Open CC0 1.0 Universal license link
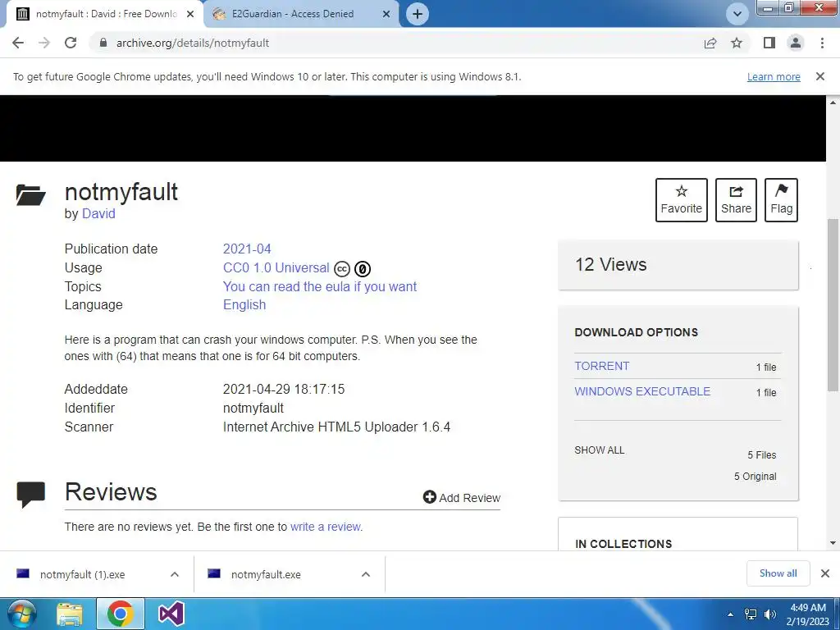Screen dimensions: 840x630 point(276,268)
